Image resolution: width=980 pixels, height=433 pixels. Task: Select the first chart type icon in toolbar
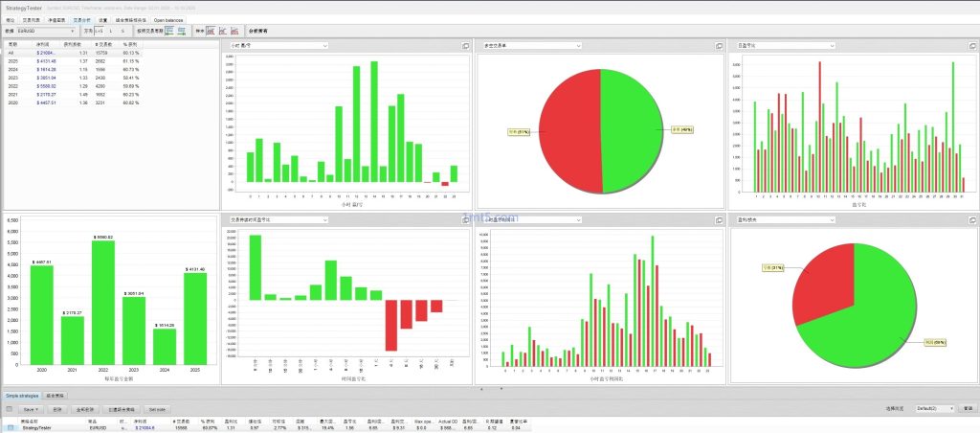coord(212,31)
